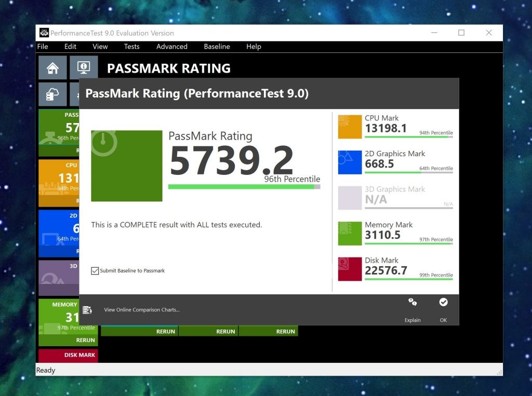This screenshot has width=532, height=396.
Task: Open the Advanced menu
Action: tap(171, 46)
